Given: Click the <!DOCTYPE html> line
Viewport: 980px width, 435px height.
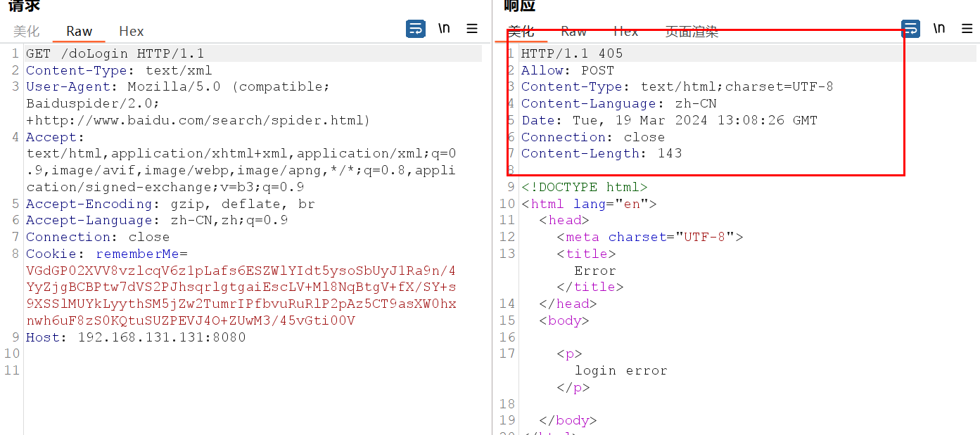Looking at the screenshot, I should 585,187.
